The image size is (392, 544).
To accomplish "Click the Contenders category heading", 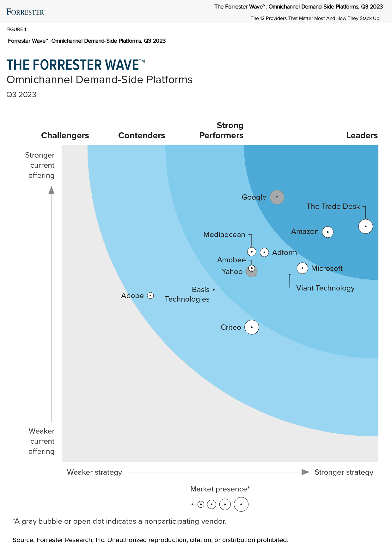I will coord(142,135).
